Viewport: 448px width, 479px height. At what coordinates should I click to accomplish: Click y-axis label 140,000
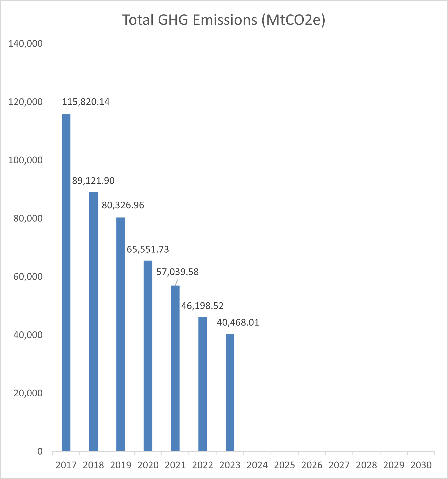point(25,44)
